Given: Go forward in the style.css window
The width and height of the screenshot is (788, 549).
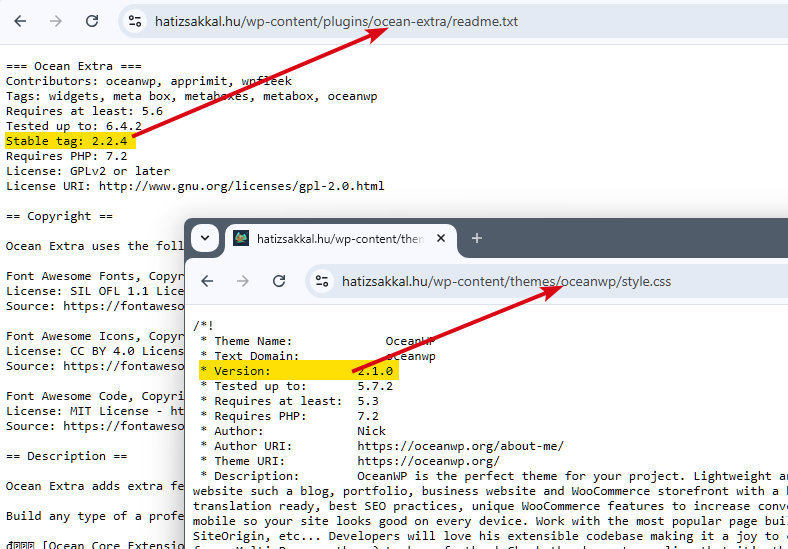Looking at the screenshot, I should (x=243, y=281).
